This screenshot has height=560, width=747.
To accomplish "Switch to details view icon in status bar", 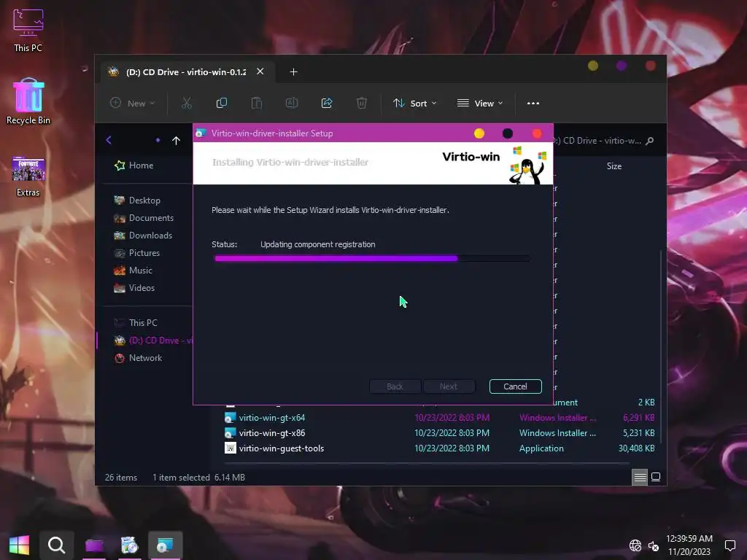I will (639, 477).
